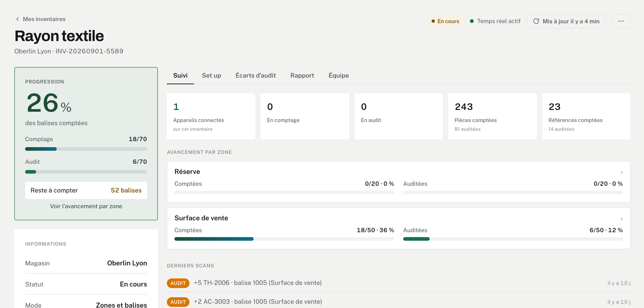
Task: Click the refresh icon in the update button
Action: [x=536, y=21]
